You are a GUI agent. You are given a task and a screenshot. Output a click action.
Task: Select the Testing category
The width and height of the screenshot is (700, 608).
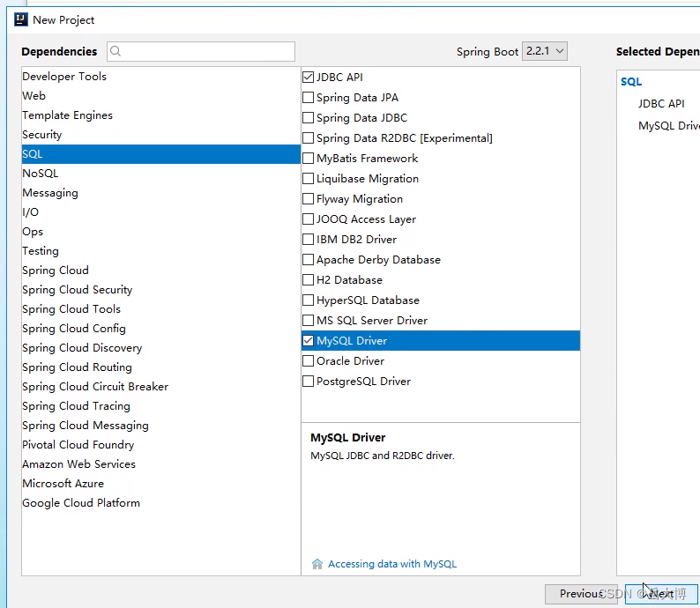[160, 251]
